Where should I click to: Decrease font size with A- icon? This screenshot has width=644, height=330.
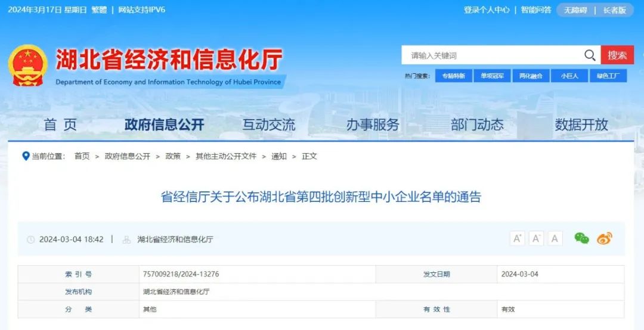(x=536, y=238)
